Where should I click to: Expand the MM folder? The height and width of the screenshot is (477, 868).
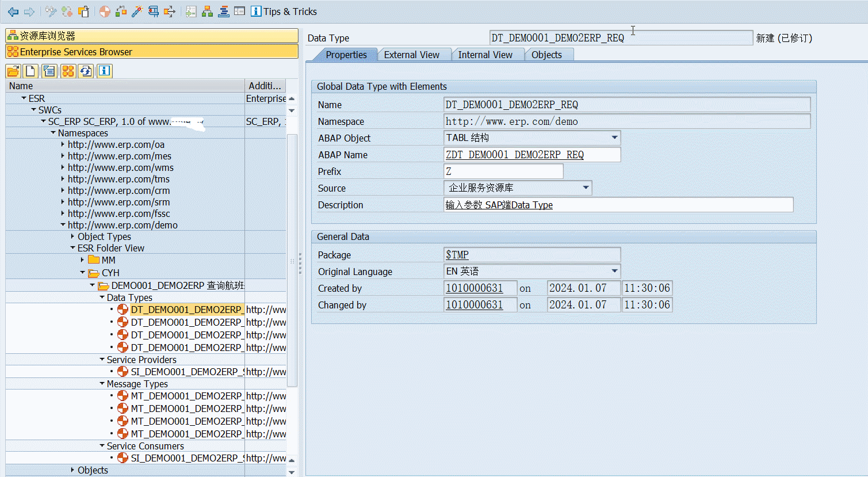(82, 260)
